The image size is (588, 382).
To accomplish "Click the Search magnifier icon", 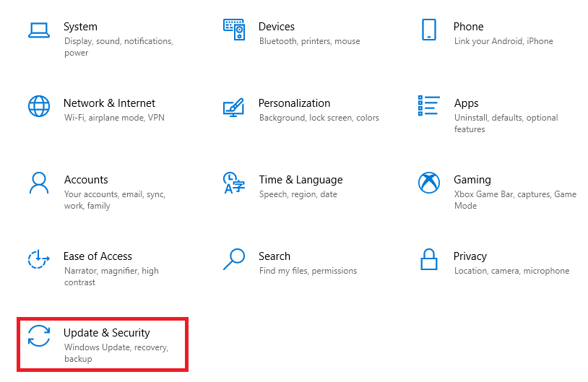I will [233, 259].
